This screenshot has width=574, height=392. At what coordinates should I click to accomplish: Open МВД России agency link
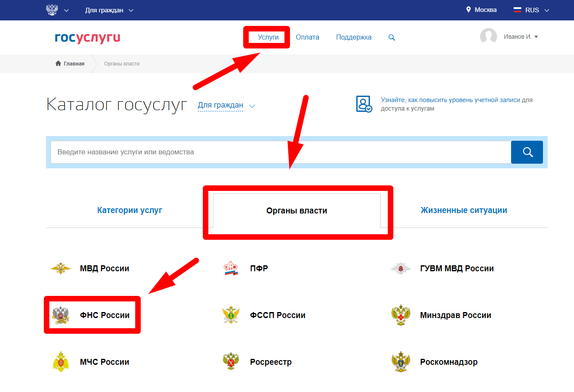click(x=105, y=268)
